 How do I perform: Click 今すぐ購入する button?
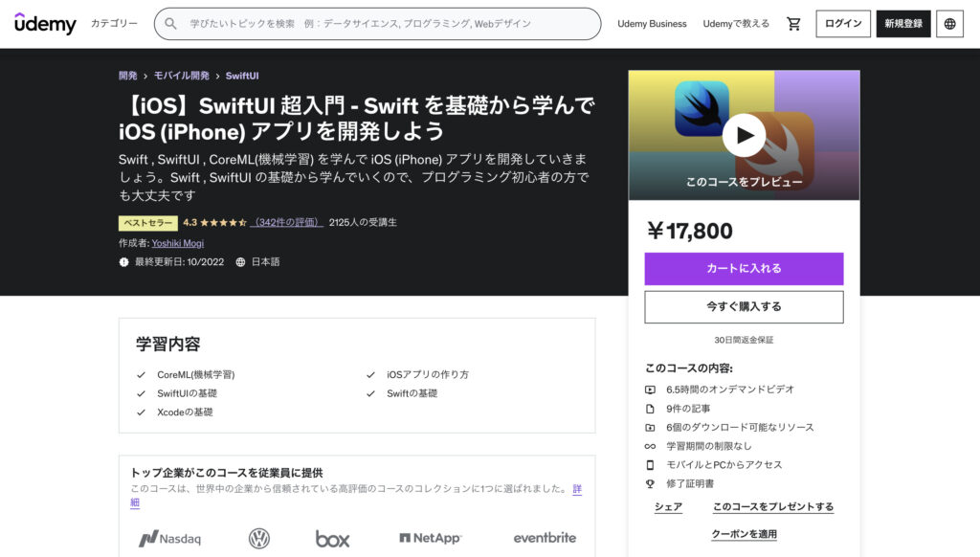point(744,307)
